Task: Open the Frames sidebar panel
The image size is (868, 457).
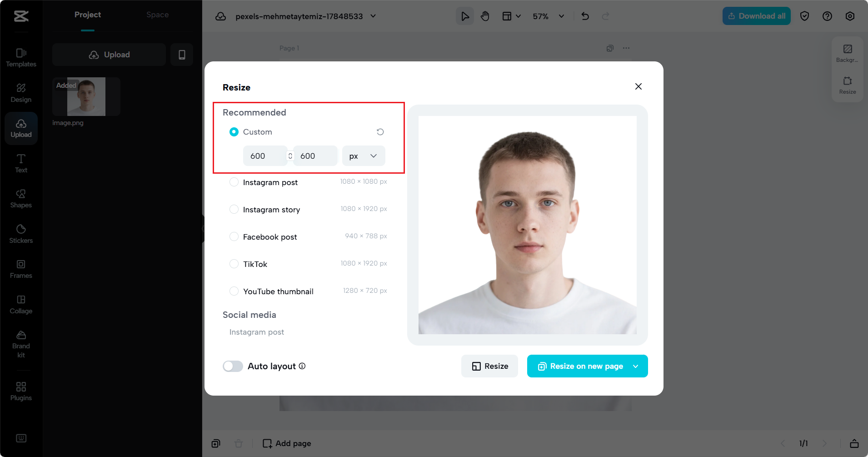Action: point(21,269)
